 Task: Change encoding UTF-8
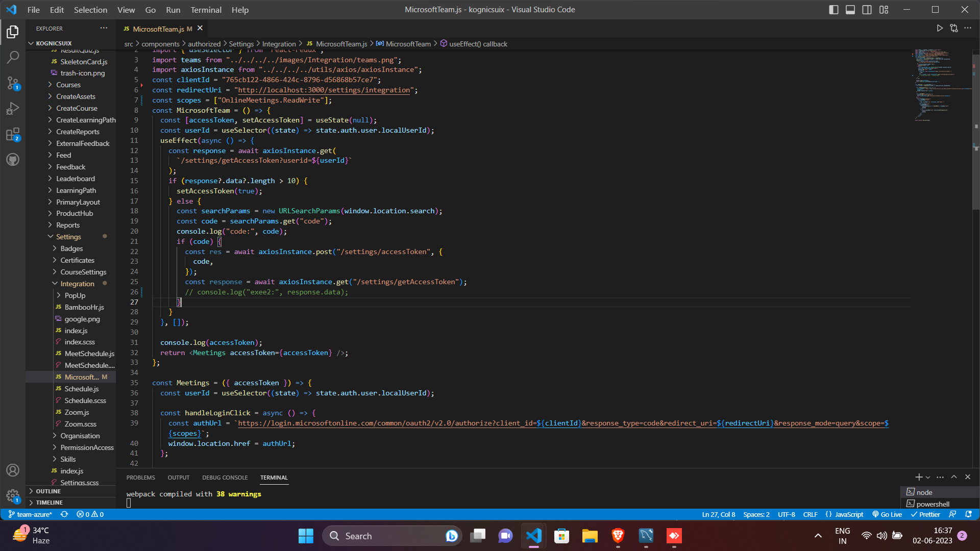pos(787,514)
